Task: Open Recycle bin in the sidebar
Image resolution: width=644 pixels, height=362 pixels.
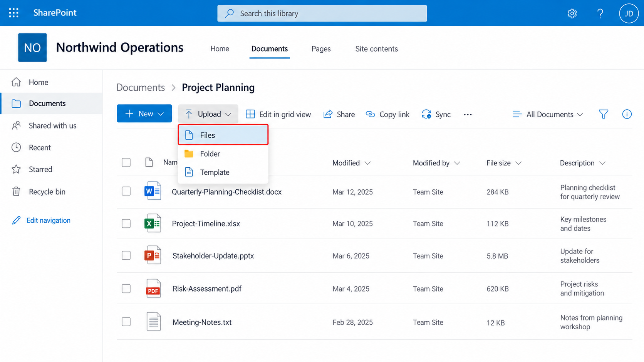Action: [51, 192]
